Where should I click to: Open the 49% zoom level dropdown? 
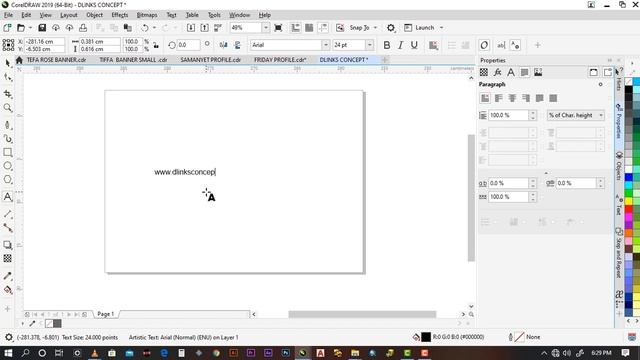266,28
